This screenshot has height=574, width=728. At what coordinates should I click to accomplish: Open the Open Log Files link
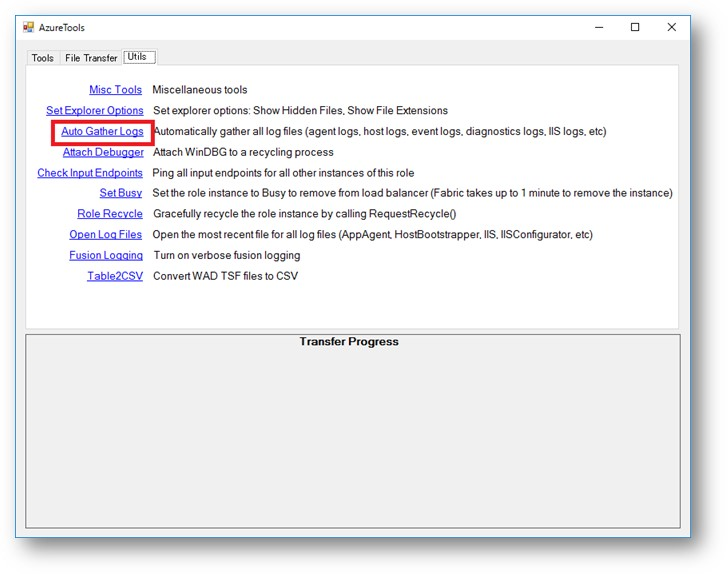[105, 235]
